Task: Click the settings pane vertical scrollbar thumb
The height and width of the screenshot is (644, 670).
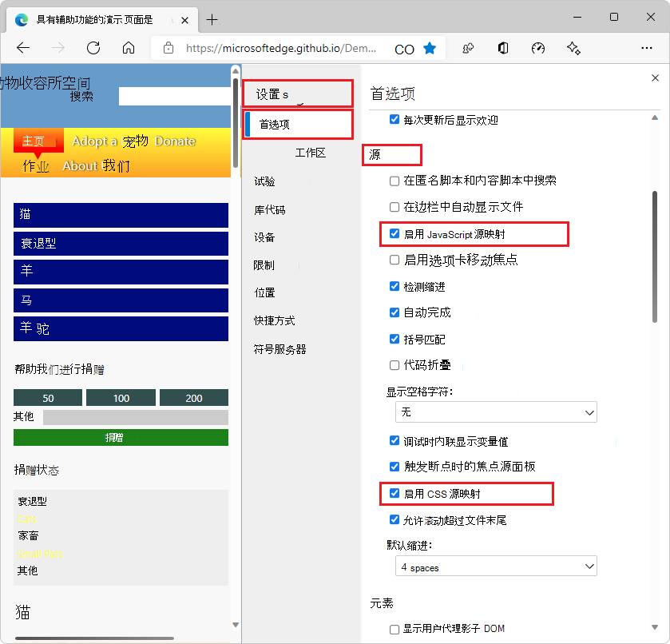Action: click(655, 256)
